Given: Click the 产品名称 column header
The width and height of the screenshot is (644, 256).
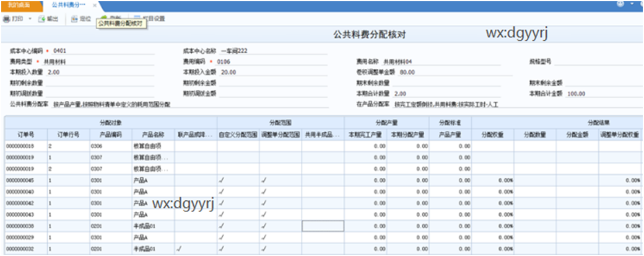Looking at the screenshot, I should click(x=153, y=135).
